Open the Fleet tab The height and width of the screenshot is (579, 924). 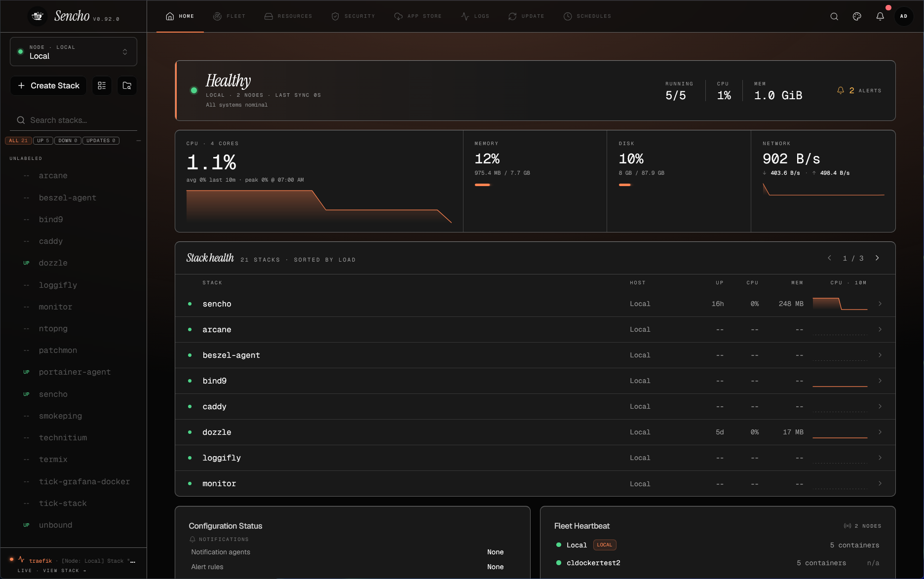pyautogui.click(x=229, y=16)
